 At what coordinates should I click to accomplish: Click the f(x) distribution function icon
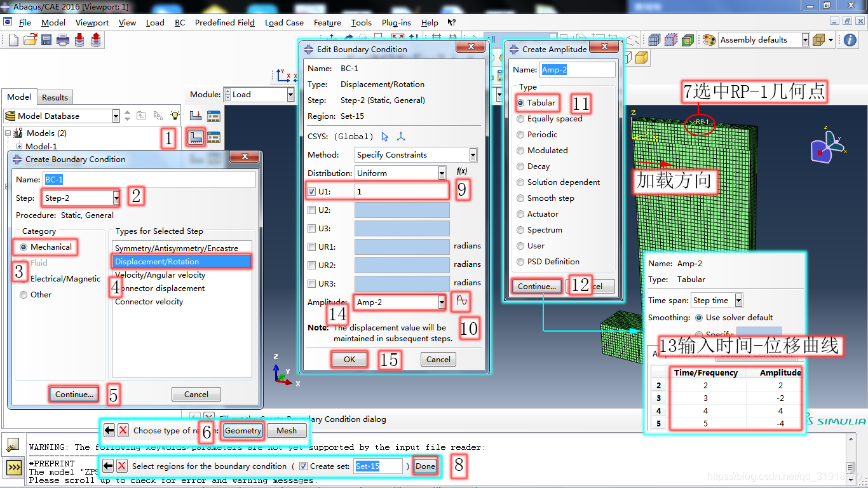coord(462,172)
